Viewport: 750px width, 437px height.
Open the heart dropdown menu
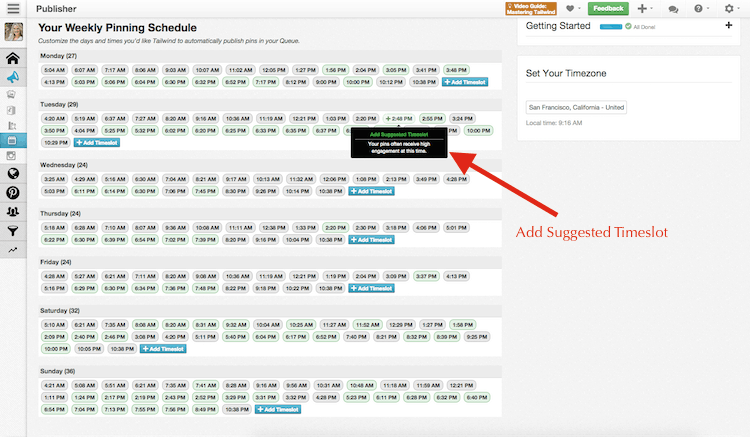point(573,9)
